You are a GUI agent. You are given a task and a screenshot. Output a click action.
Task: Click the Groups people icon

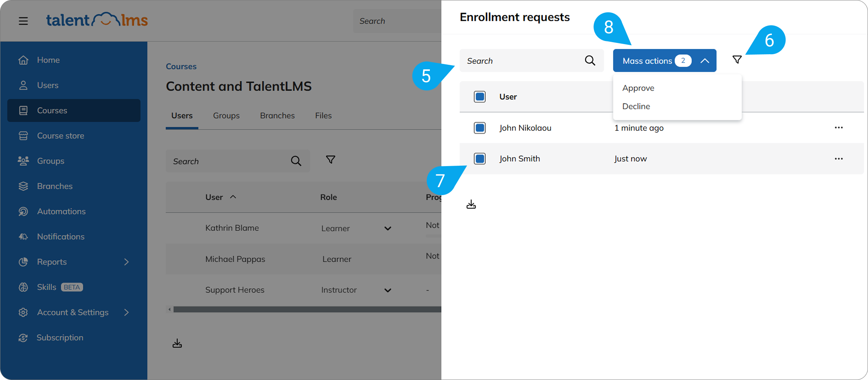(x=23, y=161)
